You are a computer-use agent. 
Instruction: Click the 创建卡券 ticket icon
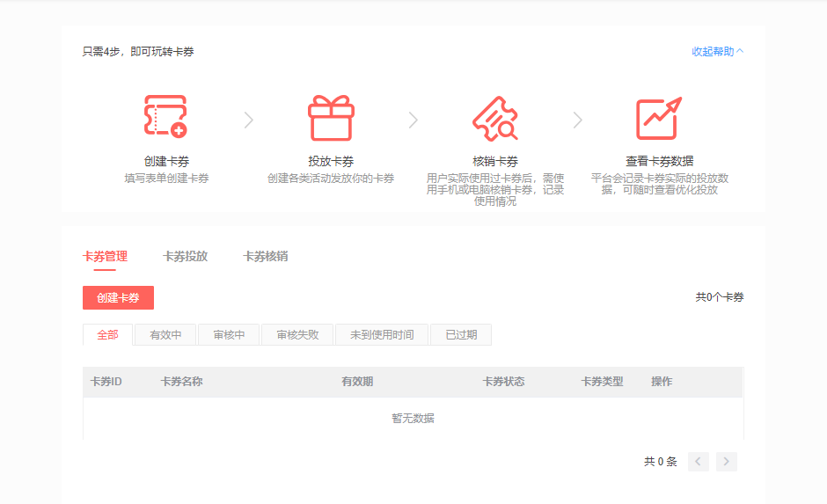click(165, 117)
